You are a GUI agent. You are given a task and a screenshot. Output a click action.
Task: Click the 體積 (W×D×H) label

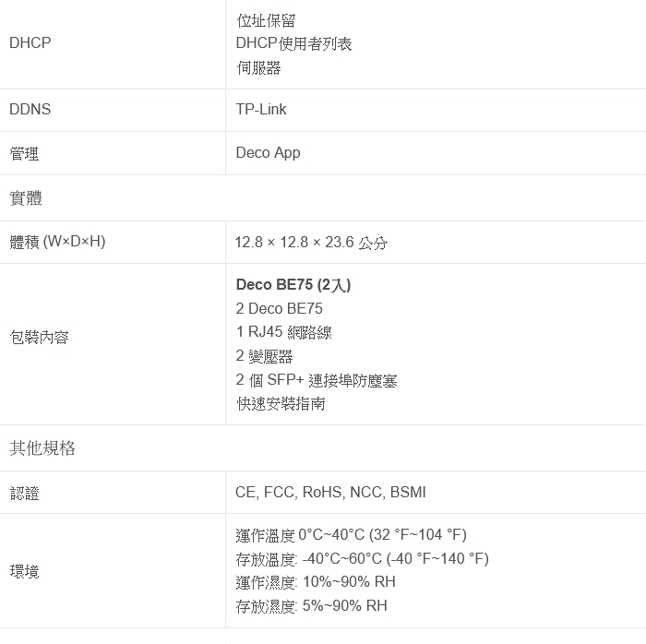[x=57, y=242]
